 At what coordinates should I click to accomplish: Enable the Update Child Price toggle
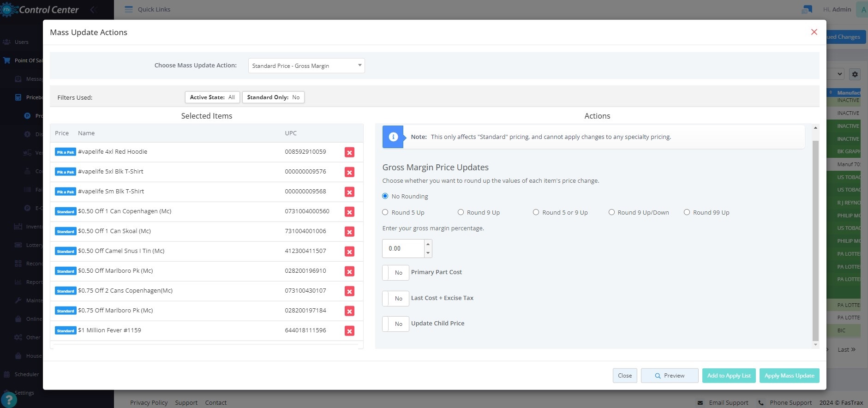tap(395, 324)
